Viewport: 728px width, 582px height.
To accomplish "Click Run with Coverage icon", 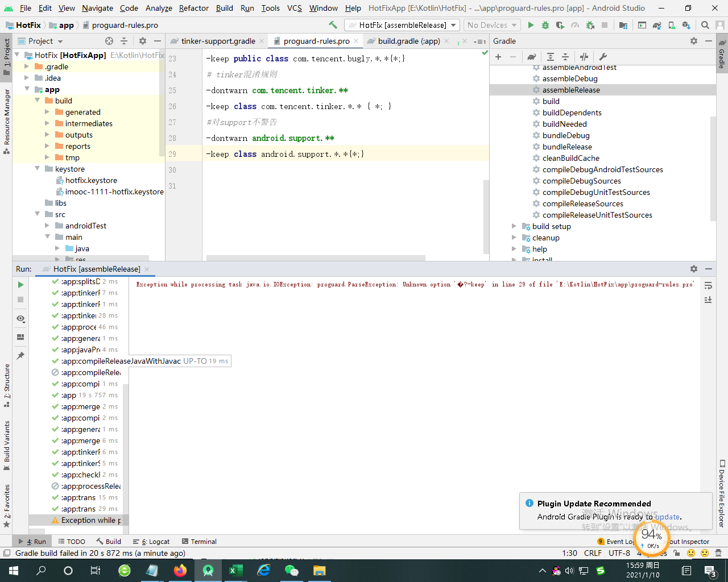I will (x=560, y=25).
